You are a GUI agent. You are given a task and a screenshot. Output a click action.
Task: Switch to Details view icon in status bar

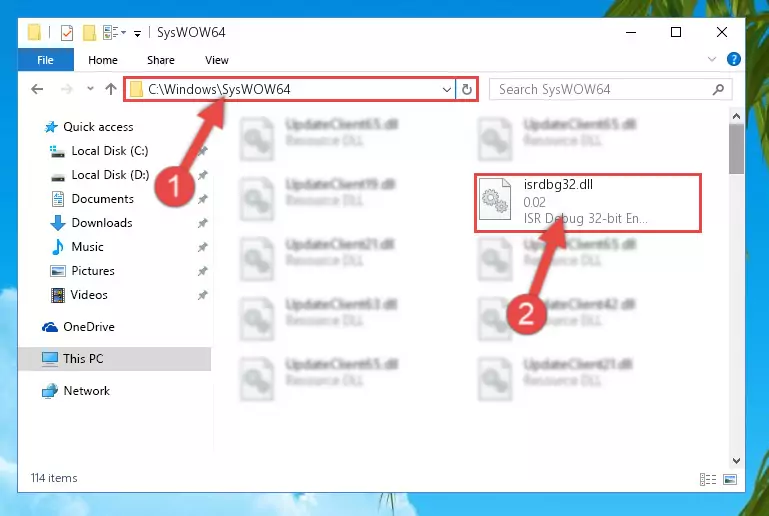point(708,479)
